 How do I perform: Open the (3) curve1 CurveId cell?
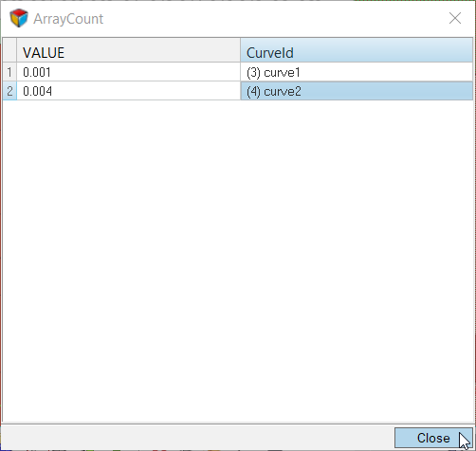[357, 72]
